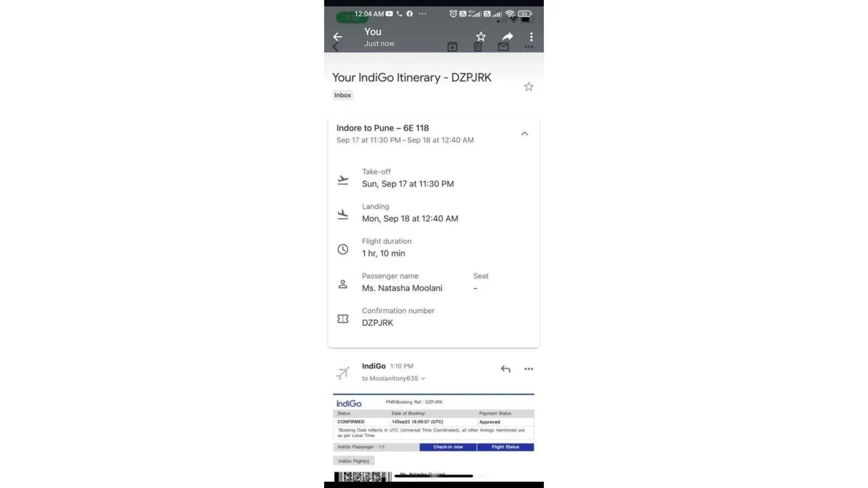868x488 pixels.
Task: Expand recipient details next to Moolanitony635
Action: pos(423,379)
